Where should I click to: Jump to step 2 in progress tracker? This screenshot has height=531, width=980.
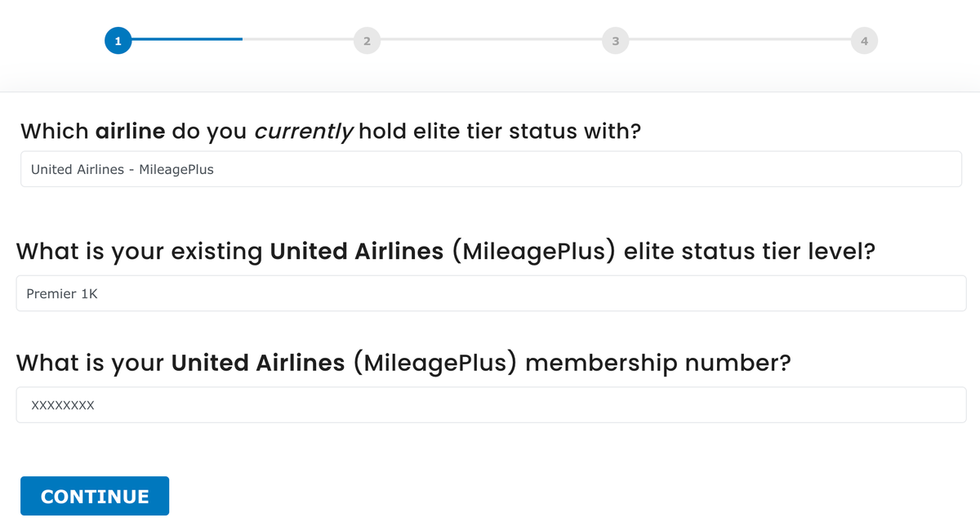[367, 40]
